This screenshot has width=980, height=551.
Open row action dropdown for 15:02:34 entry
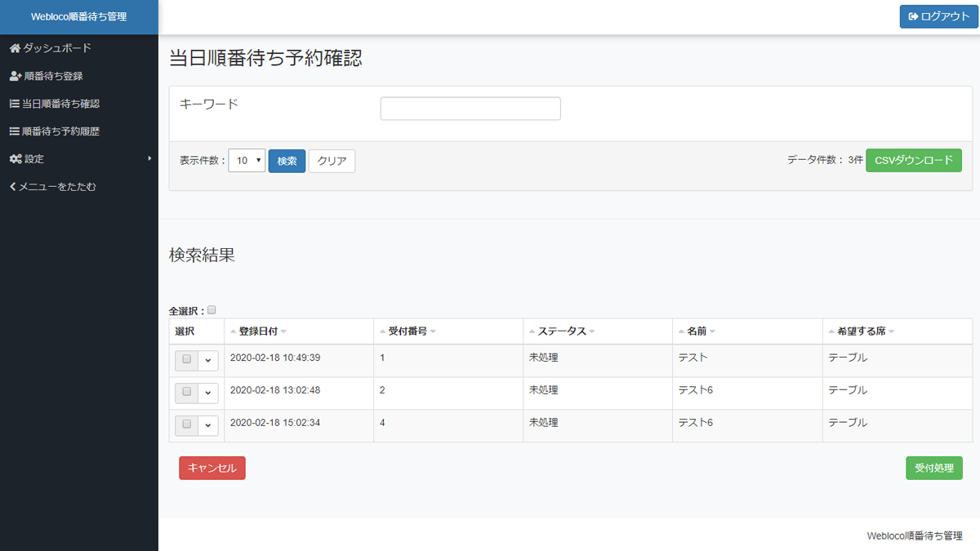click(x=207, y=425)
